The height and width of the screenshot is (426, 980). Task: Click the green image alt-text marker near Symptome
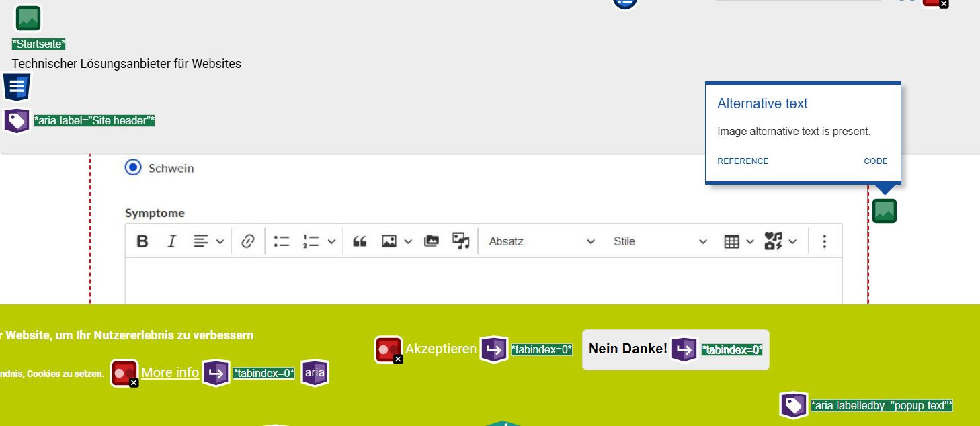(885, 210)
